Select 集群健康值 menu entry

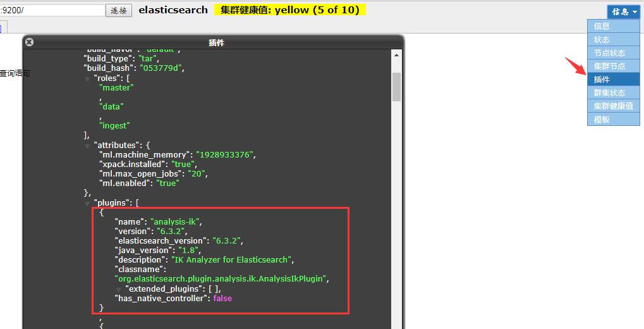(x=613, y=106)
